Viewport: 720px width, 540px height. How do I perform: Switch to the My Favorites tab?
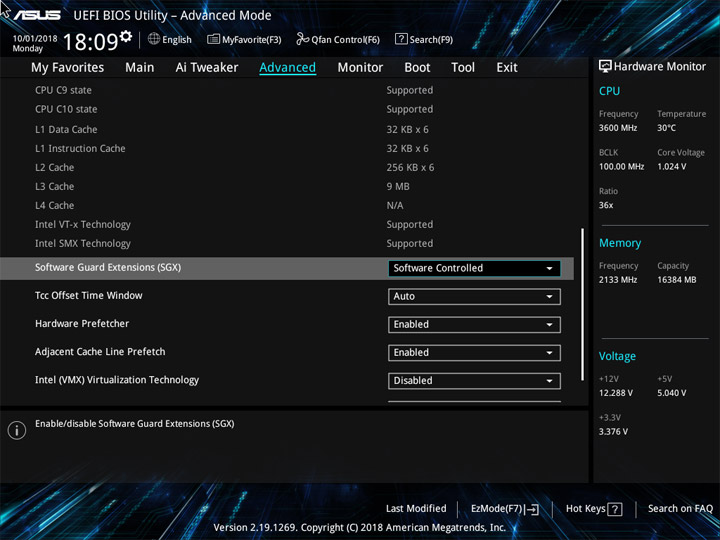68,68
